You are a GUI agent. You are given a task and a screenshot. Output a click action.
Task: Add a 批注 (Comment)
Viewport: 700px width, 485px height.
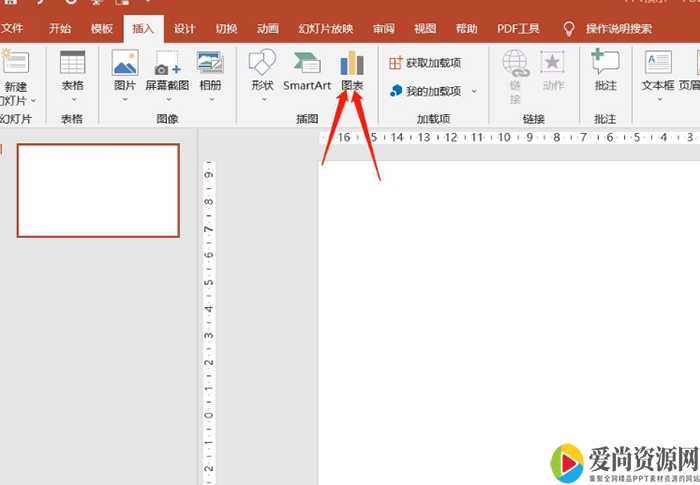click(605, 70)
